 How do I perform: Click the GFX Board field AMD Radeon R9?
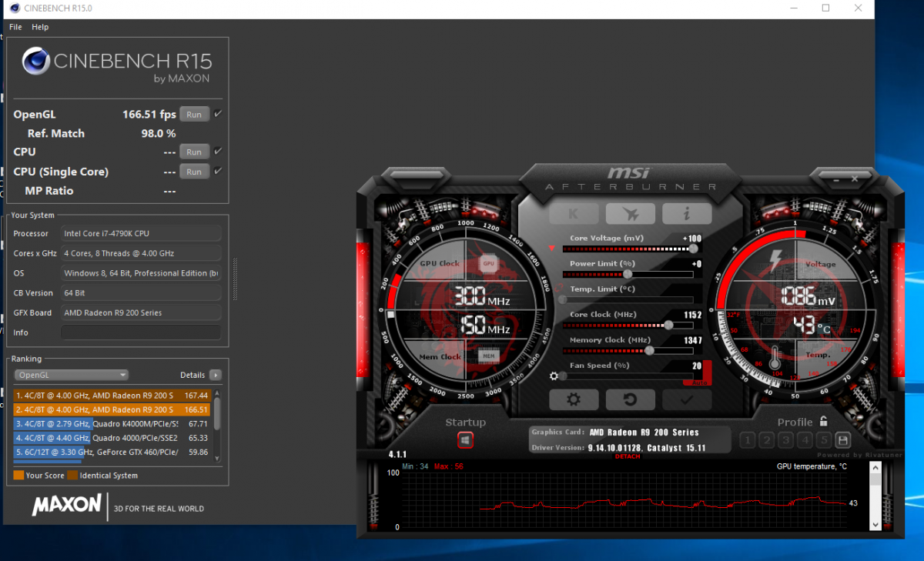141,312
